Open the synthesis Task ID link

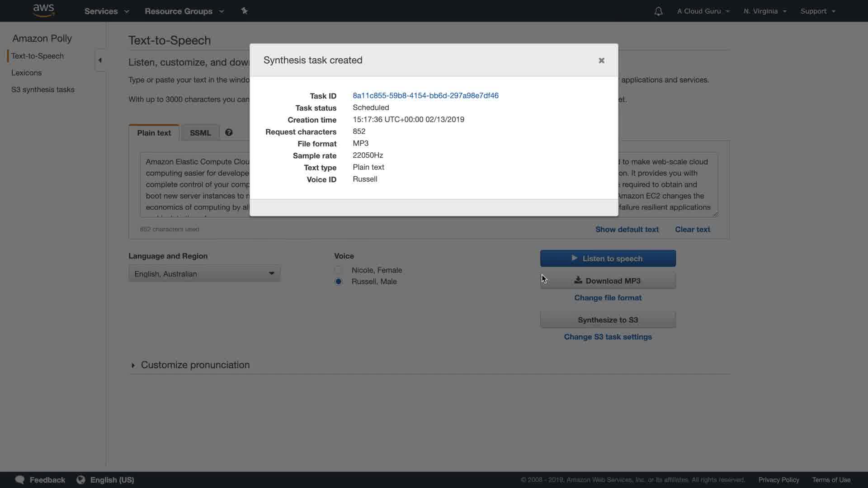(x=425, y=95)
